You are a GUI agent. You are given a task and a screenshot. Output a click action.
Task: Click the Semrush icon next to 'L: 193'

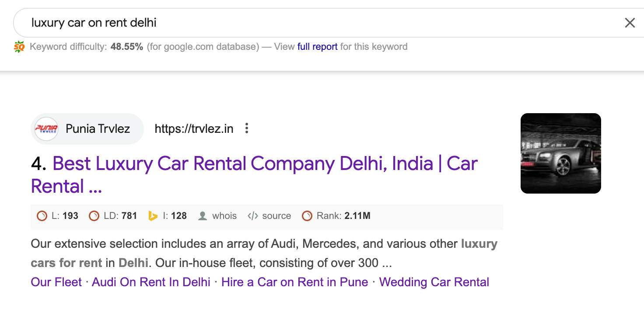point(42,216)
